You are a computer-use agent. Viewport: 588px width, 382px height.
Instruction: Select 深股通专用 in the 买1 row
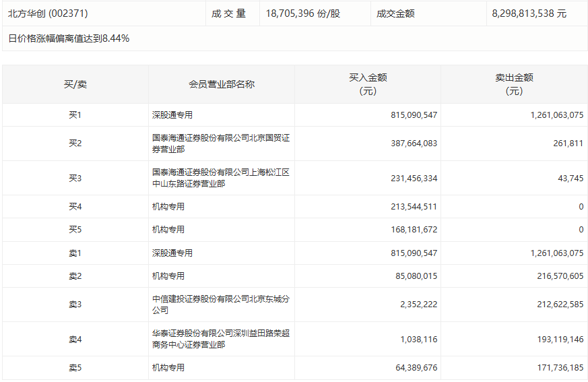point(172,115)
